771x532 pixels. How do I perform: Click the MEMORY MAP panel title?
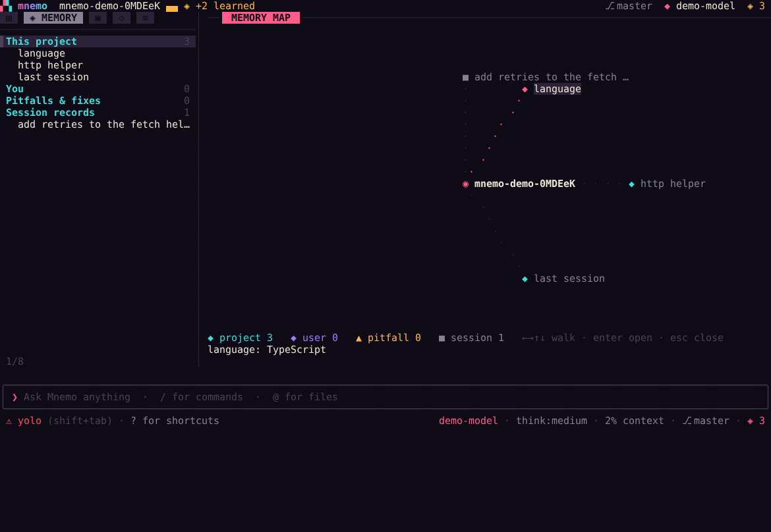pos(260,18)
